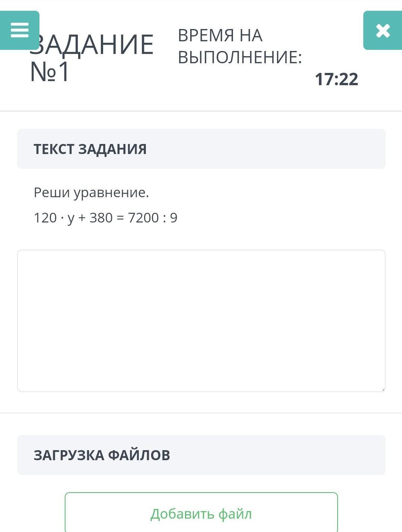This screenshot has height=532, width=402.
Task: Click the equals sign in the equation
Action: tap(120, 218)
